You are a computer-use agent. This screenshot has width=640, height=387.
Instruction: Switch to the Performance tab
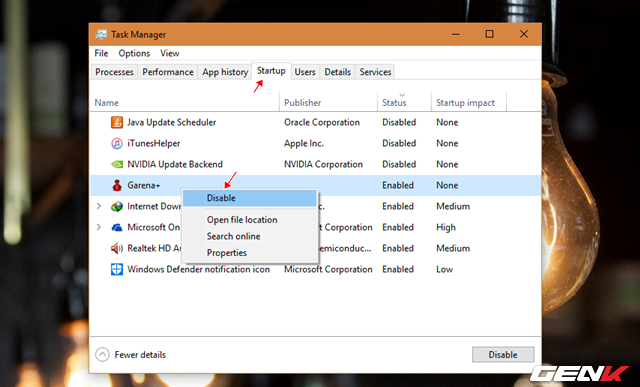coord(168,72)
